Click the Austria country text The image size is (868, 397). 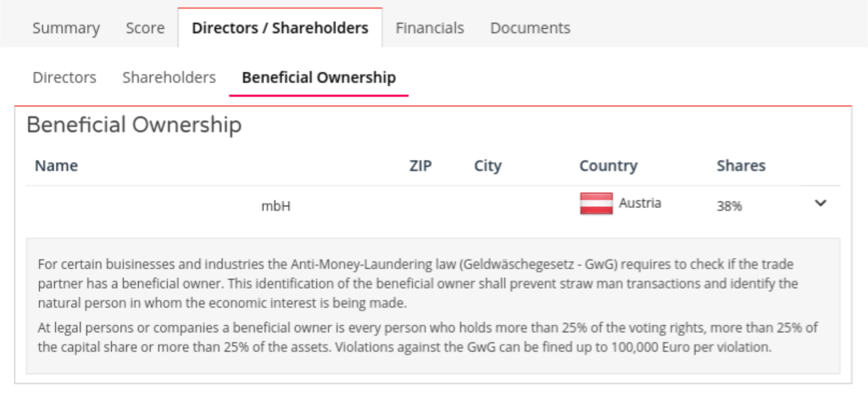pos(640,204)
